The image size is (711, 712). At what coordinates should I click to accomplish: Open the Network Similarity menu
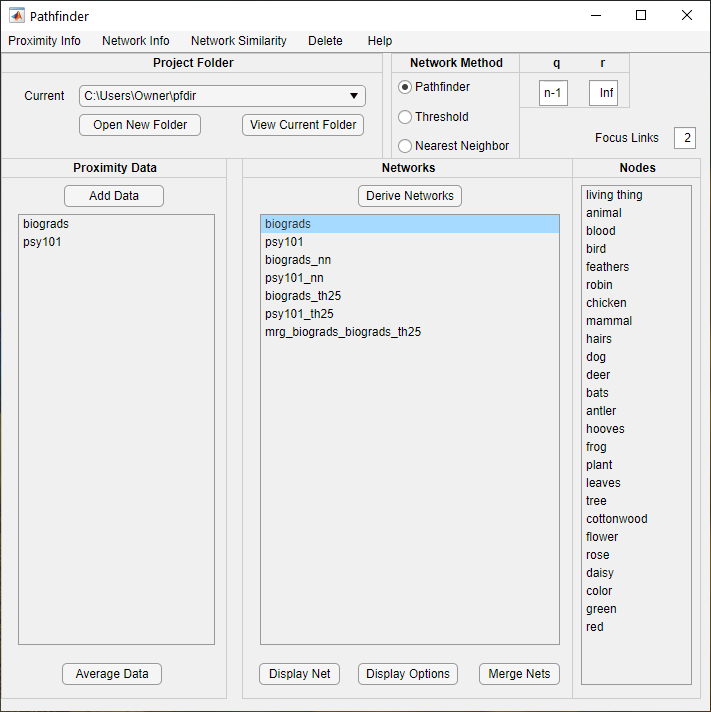(238, 41)
